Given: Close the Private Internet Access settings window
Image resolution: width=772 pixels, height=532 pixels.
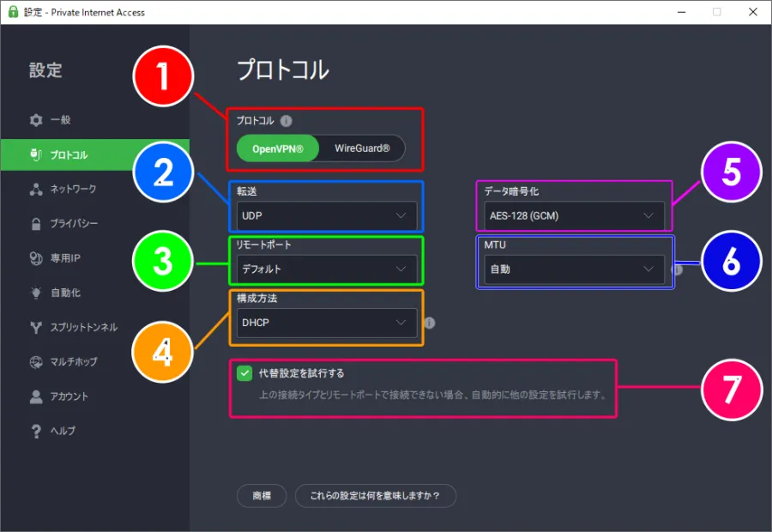Looking at the screenshot, I should 753,12.
